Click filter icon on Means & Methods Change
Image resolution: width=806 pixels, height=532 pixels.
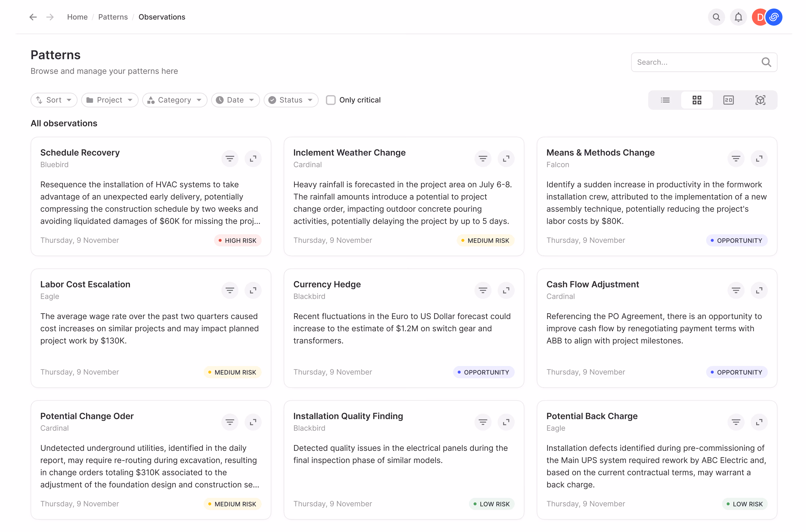tap(736, 158)
